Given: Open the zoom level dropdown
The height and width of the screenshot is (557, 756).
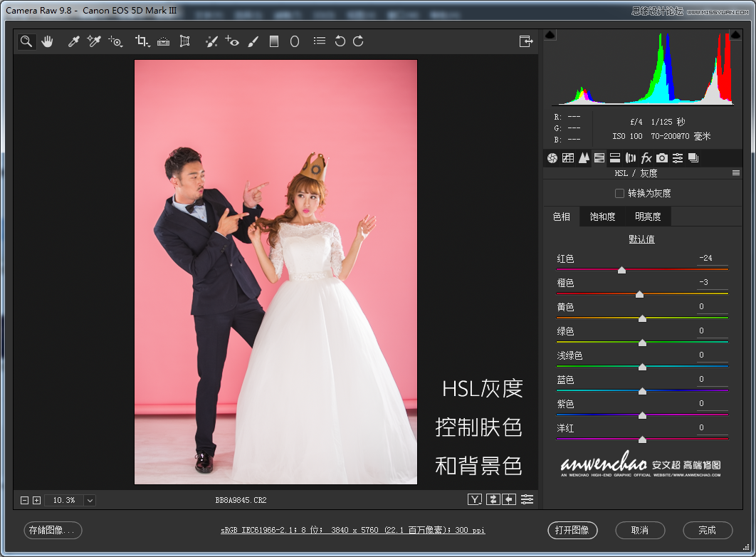Looking at the screenshot, I should click(x=90, y=500).
